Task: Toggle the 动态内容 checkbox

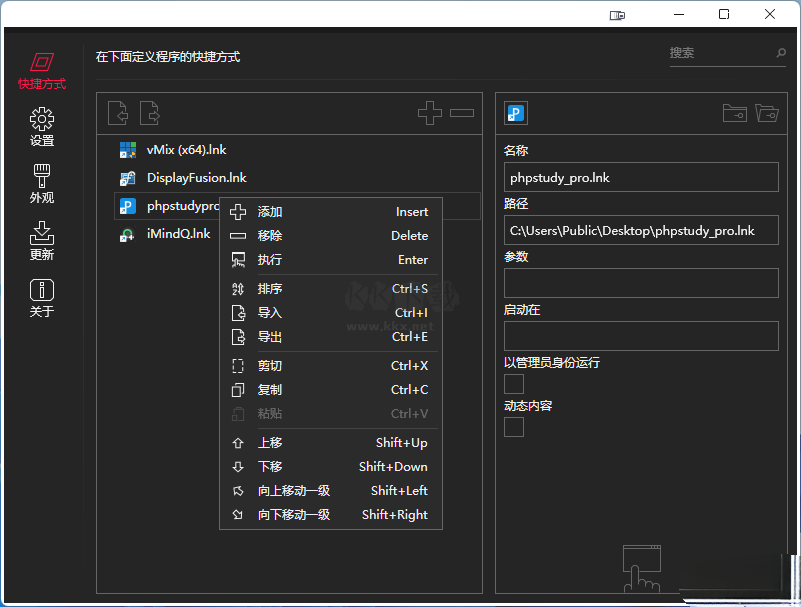Action: pos(514,427)
